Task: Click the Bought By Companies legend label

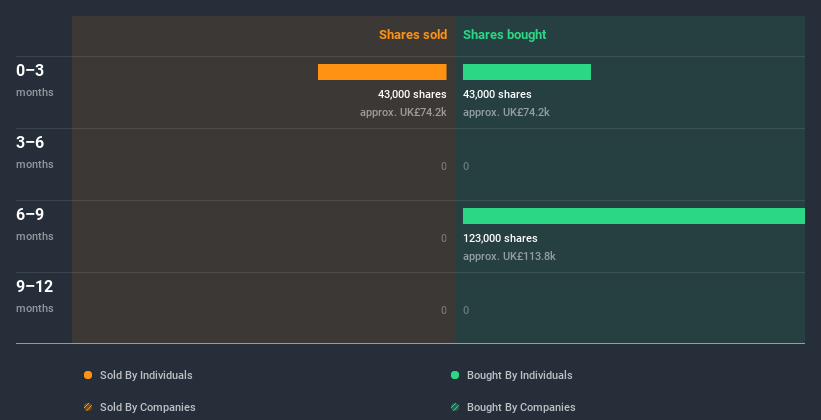Action: (x=521, y=407)
